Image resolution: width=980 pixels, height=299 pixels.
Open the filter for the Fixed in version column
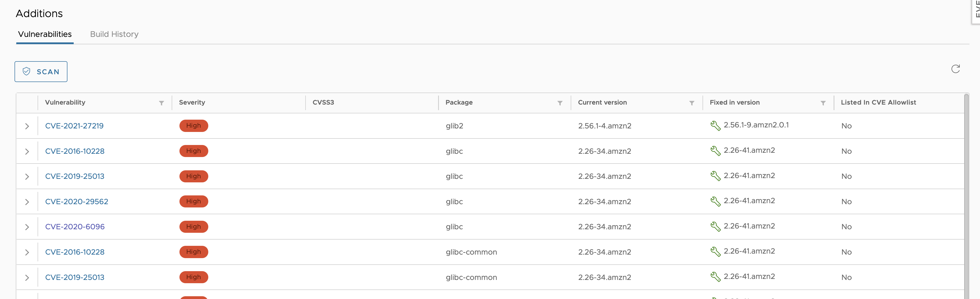point(823,103)
